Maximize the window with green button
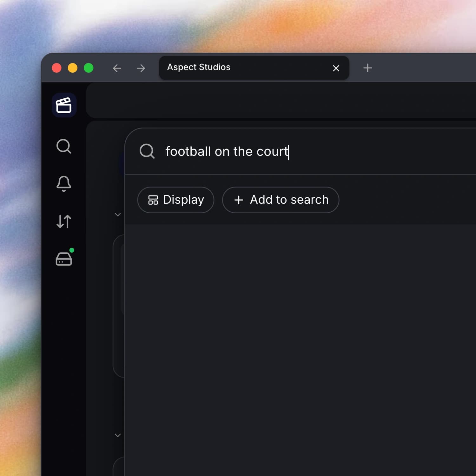This screenshot has width=476, height=476. point(89,68)
